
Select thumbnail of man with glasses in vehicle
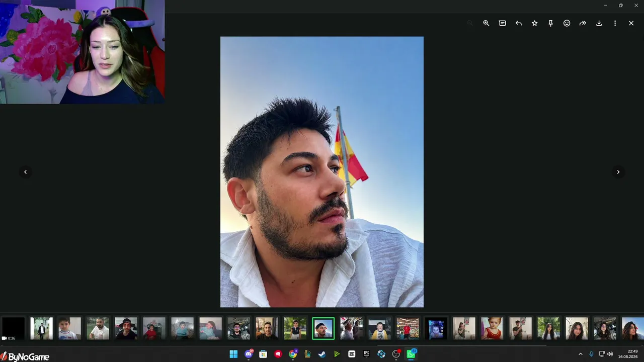coord(238,328)
